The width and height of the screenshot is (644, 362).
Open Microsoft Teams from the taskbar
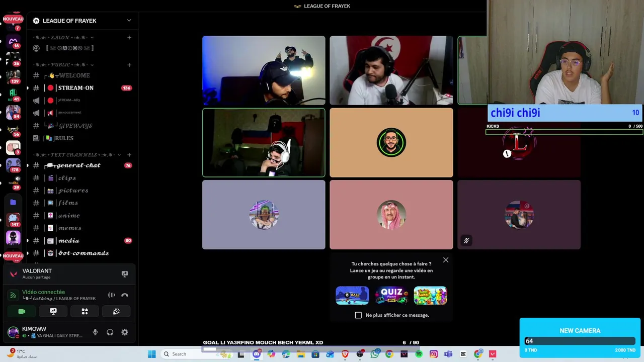point(448,354)
